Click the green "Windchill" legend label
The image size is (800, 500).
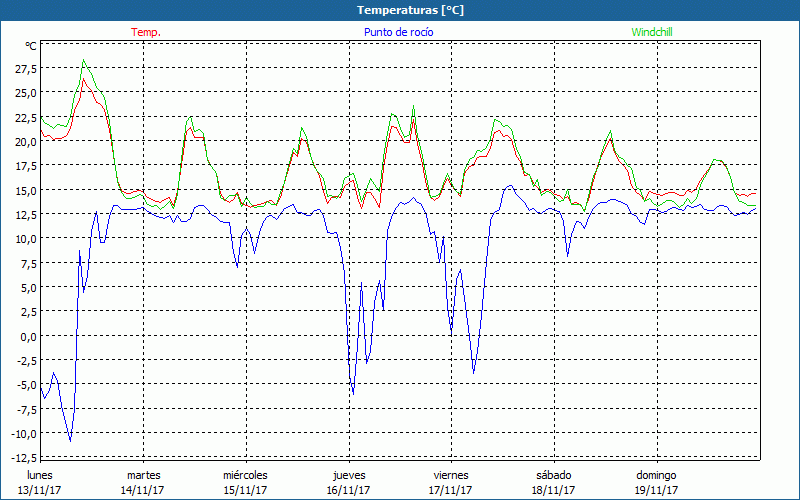(652, 32)
